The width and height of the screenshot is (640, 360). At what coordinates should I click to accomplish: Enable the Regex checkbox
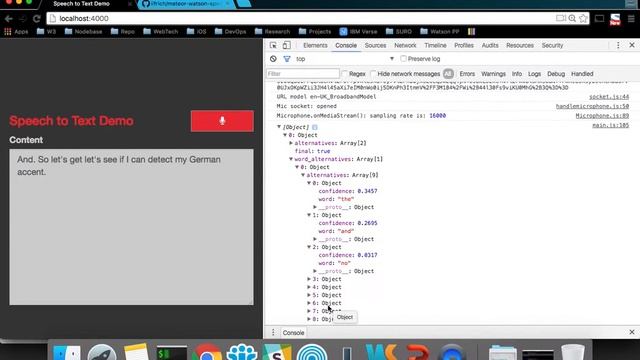(x=344, y=74)
